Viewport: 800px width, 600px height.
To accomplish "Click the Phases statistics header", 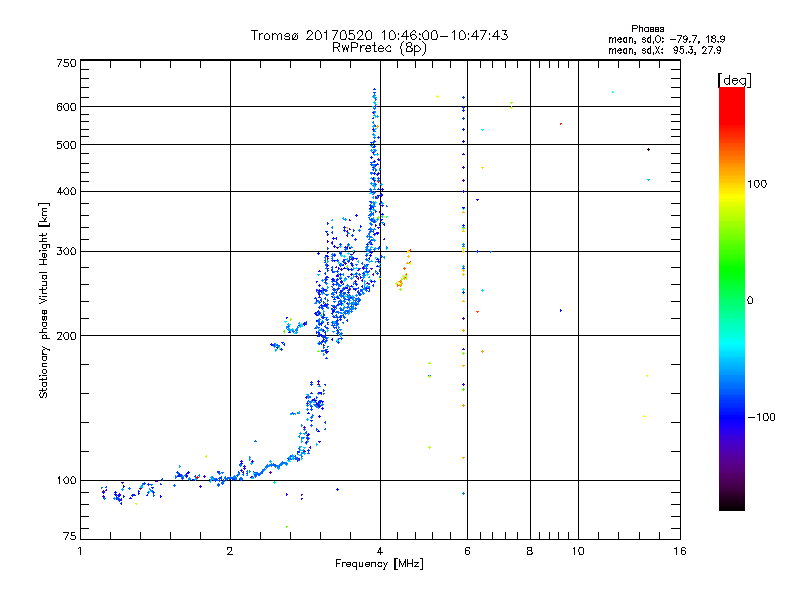I will coord(647,29).
